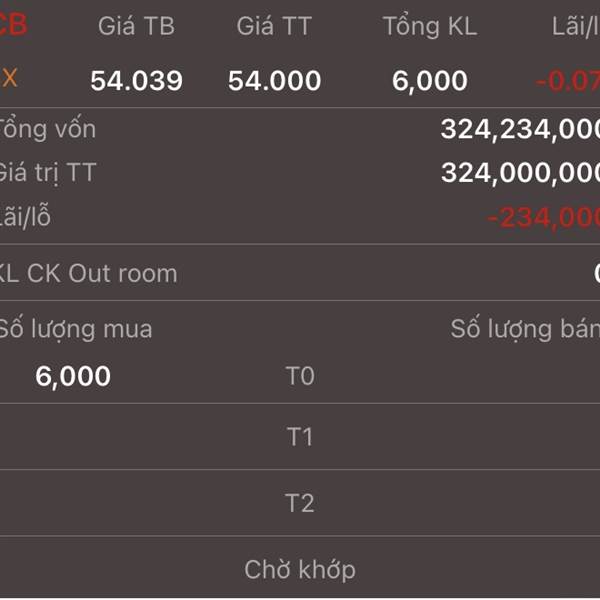Select the average price value 54.039
The width and height of the screenshot is (600, 600).
137,81
